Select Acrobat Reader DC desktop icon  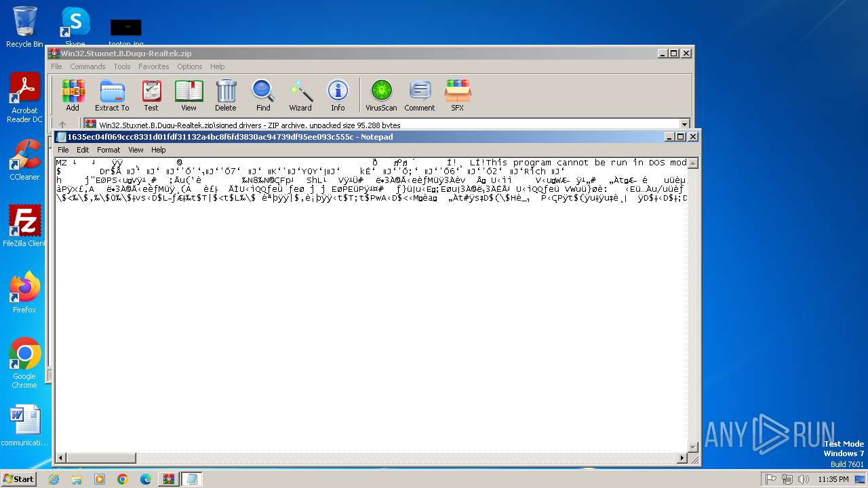click(x=24, y=98)
